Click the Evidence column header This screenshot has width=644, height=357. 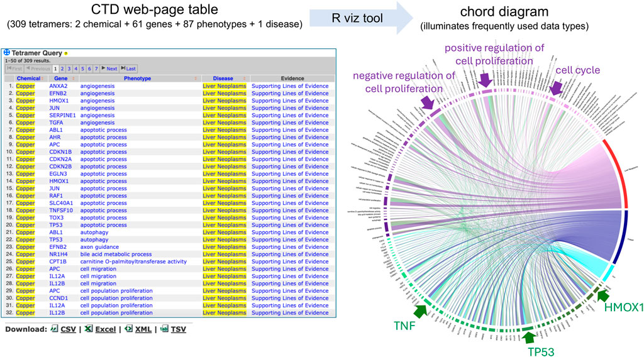point(292,79)
